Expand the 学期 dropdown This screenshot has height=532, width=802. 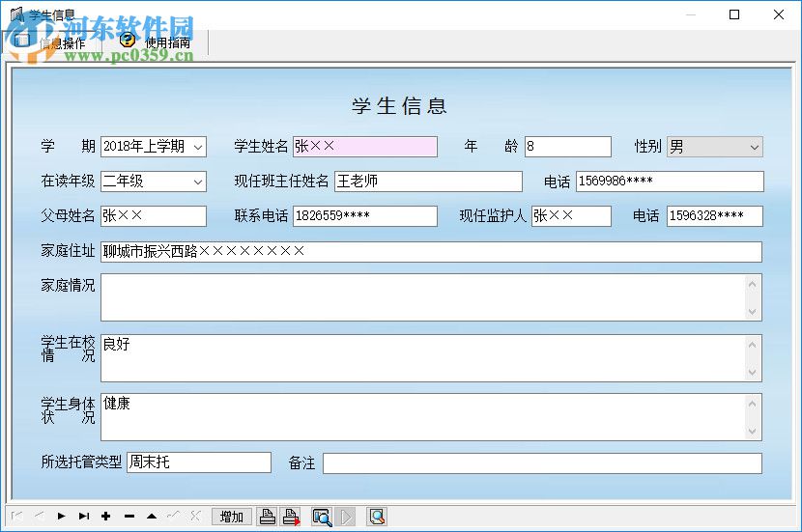coord(198,147)
